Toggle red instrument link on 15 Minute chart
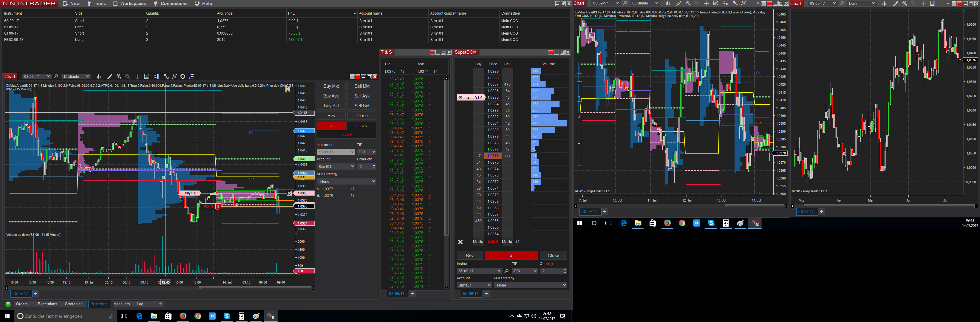 [358, 77]
